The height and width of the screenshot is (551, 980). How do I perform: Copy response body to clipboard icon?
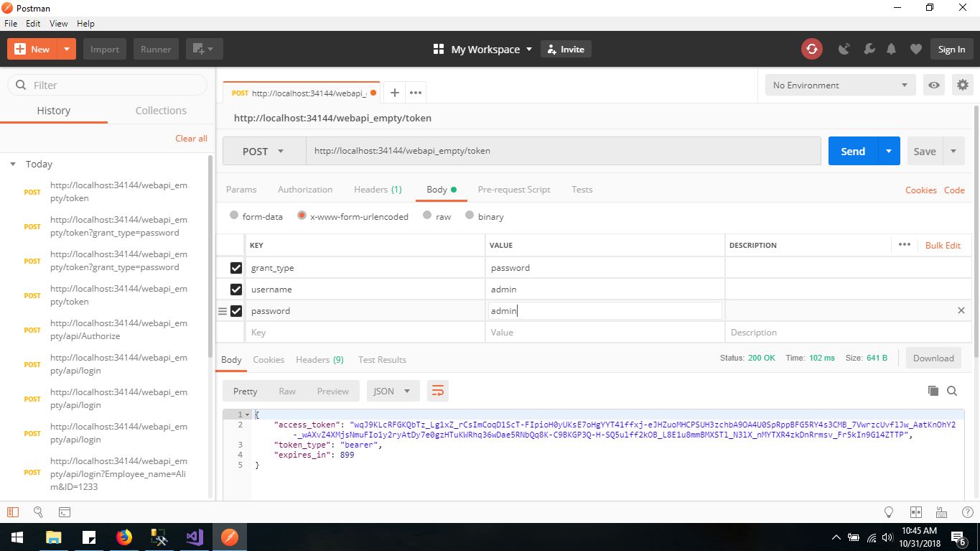point(933,391)
